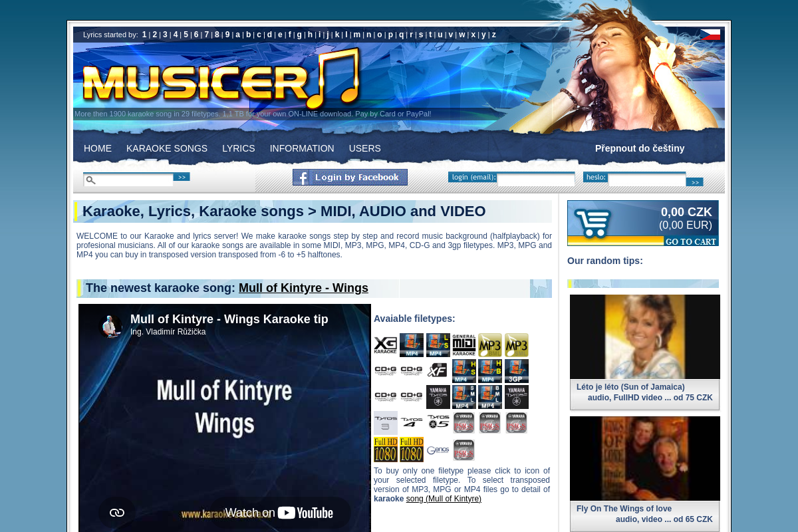Click the shopping cart icon
Viewport: 798px width, 532px height.
[x=593, y=223]
